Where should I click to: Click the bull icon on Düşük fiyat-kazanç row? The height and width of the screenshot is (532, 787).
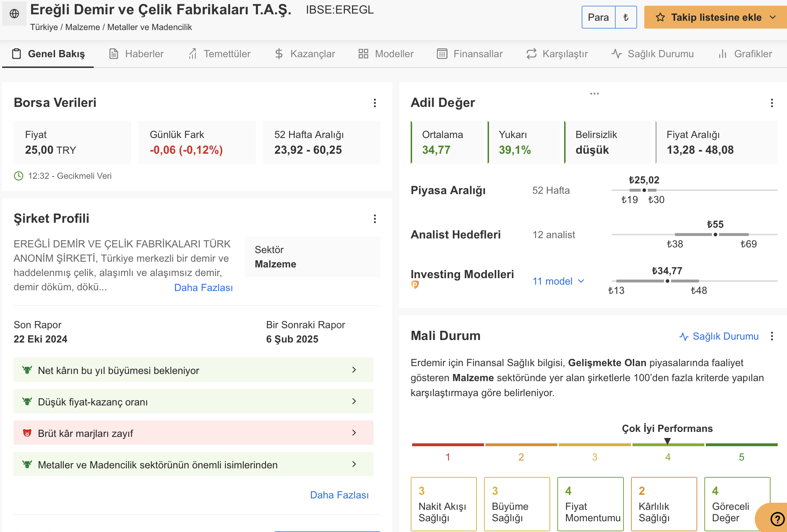(27, 402)
